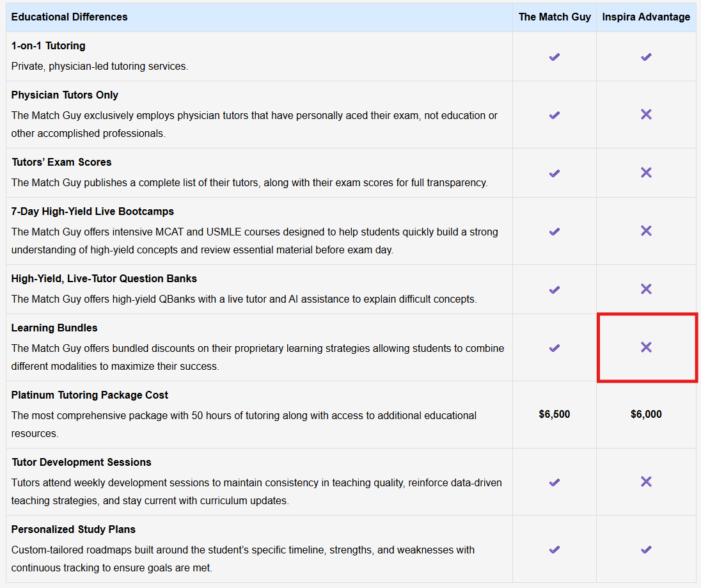Click description about QBanks with AI assistance
This screenshot has width=701, height=588.
244,299
